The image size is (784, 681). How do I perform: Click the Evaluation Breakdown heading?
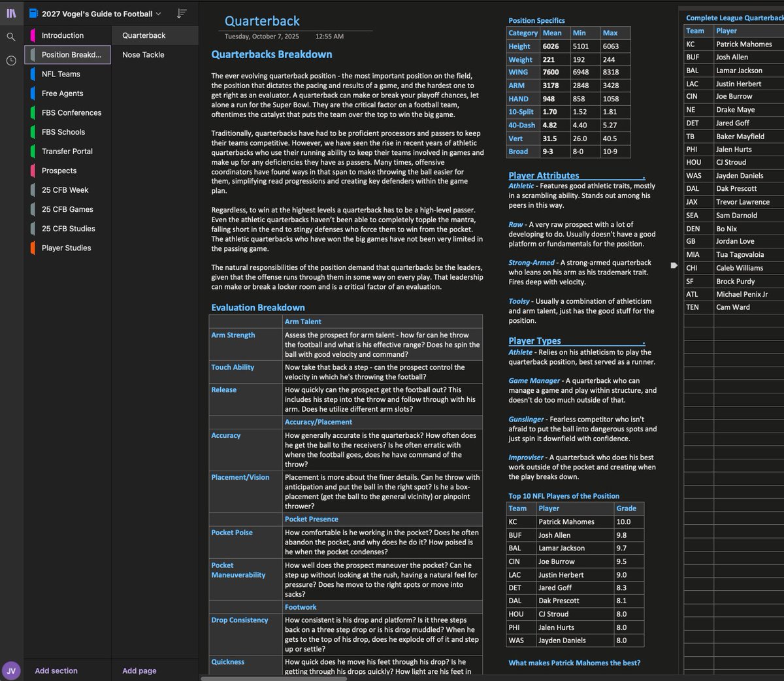[258, 307]
